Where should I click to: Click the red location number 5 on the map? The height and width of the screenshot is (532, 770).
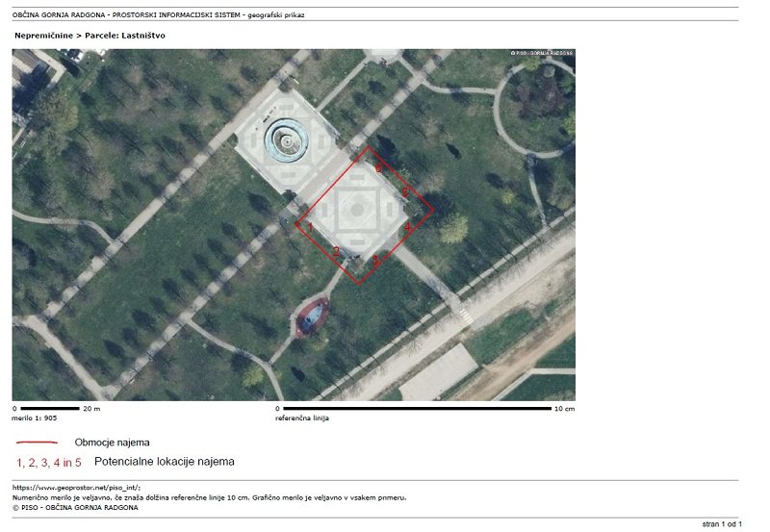405,192
